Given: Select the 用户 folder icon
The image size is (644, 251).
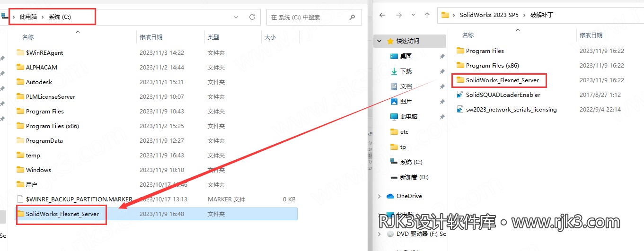Looking at the screenshot, I should [x=20, y=184].
